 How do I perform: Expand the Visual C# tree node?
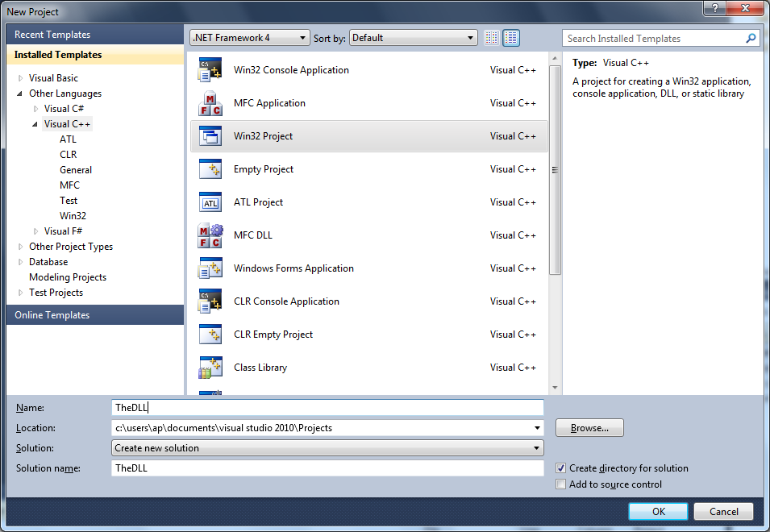coord(35,109)
